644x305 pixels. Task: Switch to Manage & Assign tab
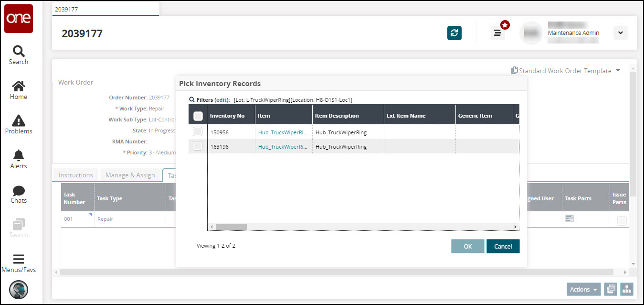(x=130, y=175)
